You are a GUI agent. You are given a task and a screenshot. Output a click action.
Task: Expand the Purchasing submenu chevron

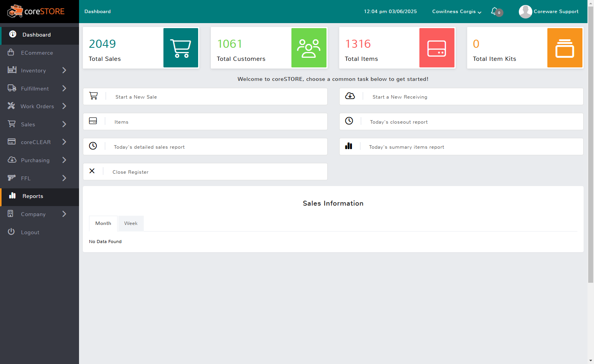tap(64, 160)
